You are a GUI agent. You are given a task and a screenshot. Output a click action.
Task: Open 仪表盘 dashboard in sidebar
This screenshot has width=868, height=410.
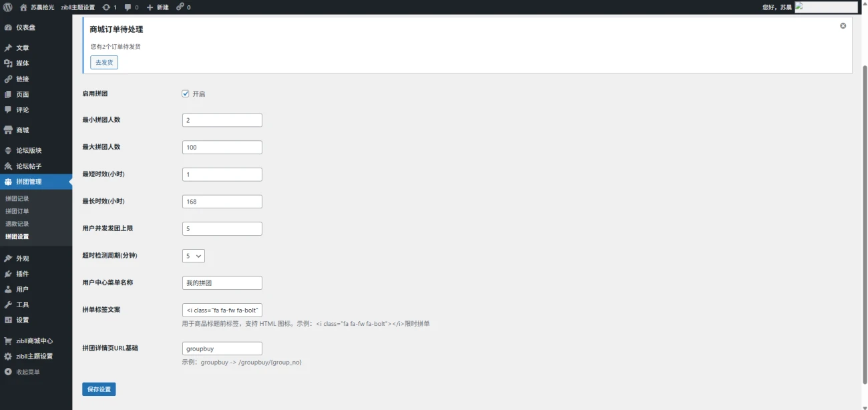(x=25, y=28)
